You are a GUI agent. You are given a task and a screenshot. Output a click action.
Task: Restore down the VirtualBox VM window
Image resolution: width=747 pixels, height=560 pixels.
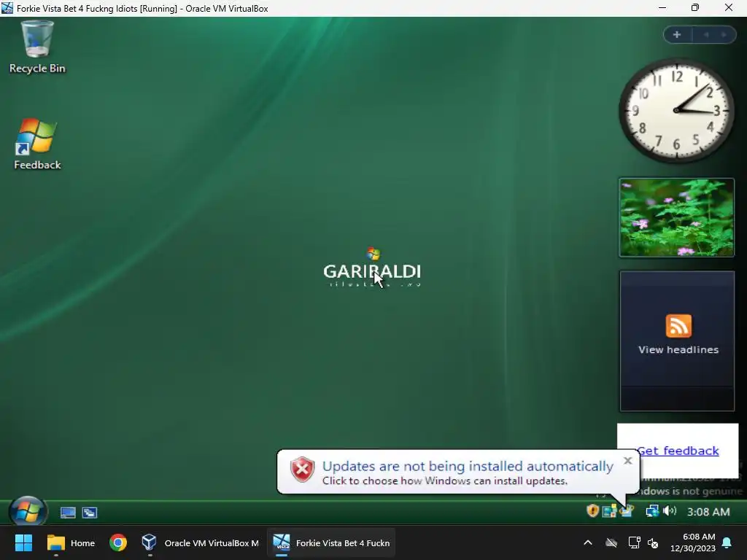click(x=695, y=7)
